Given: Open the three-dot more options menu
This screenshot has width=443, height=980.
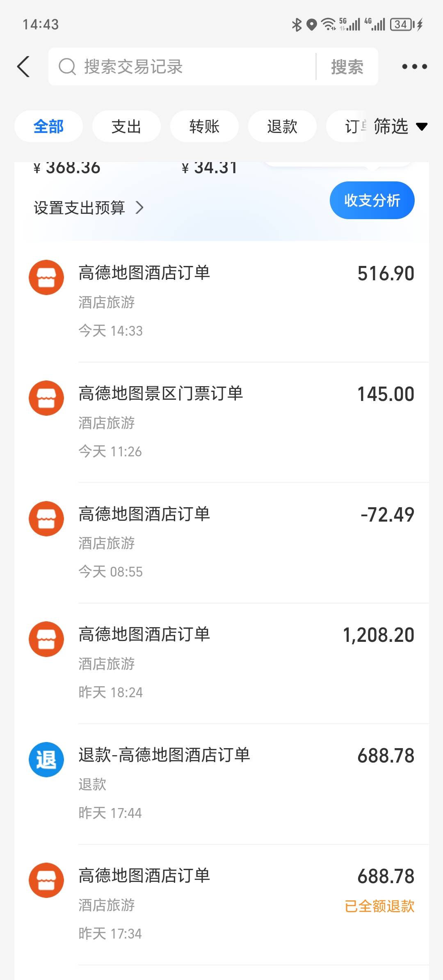Looking at the screenshot, I should (x=414, y=66).
